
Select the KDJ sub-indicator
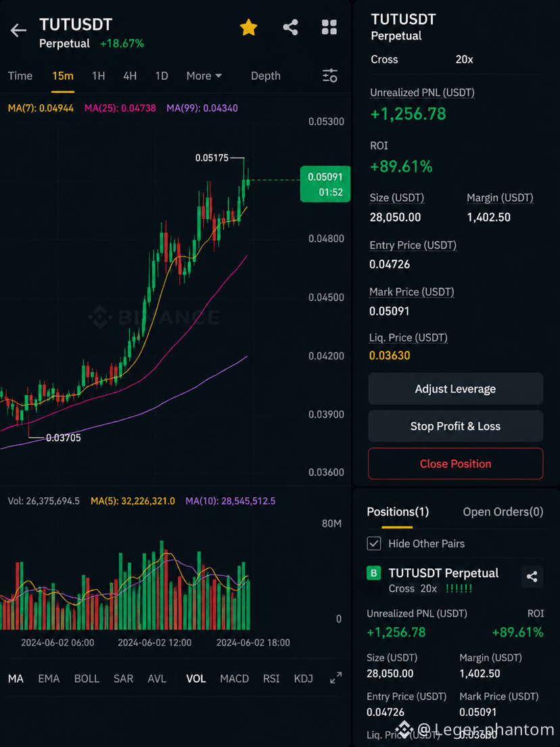303,679
